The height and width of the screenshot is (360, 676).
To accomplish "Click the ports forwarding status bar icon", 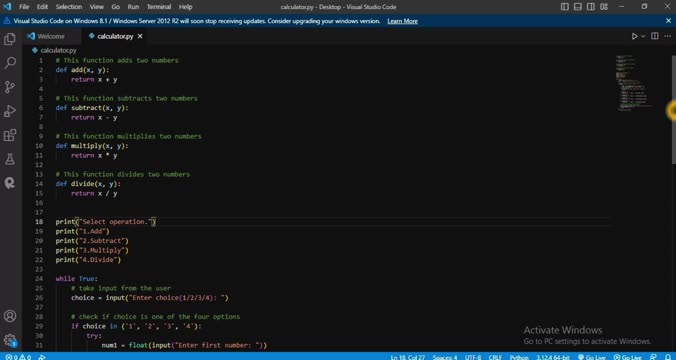I will pos(42,357).
